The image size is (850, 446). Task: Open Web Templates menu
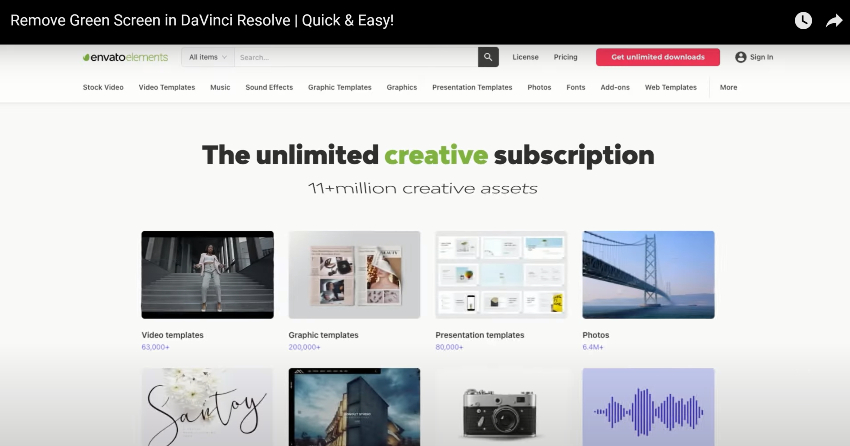pos(671,87)
